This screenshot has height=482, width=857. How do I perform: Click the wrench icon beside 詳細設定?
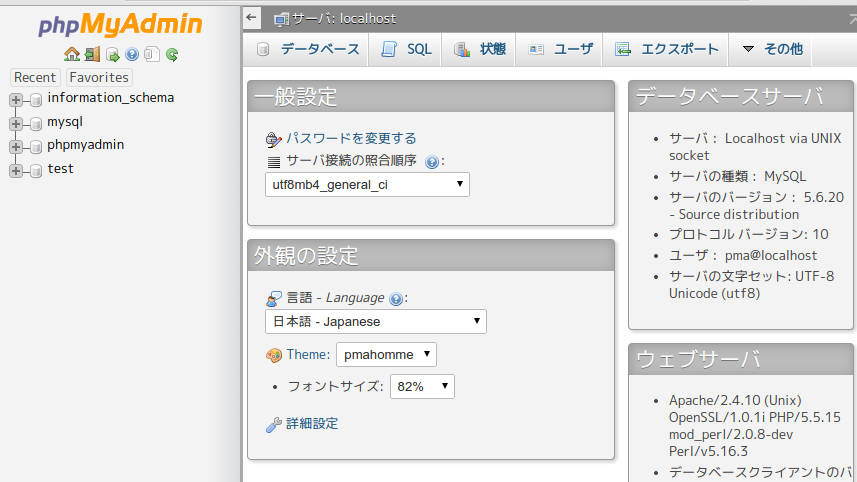click(274, 425)
